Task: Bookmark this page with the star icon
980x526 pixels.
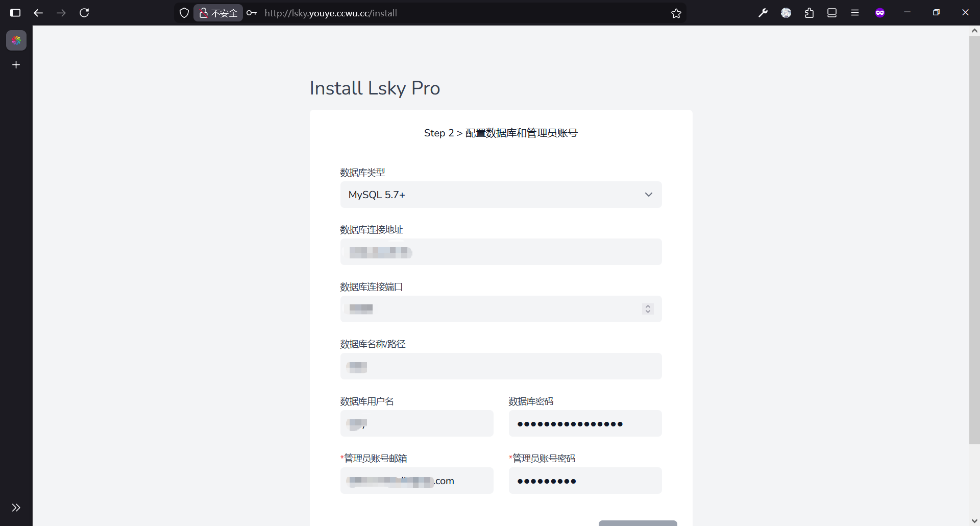Action: coord(676,13)
